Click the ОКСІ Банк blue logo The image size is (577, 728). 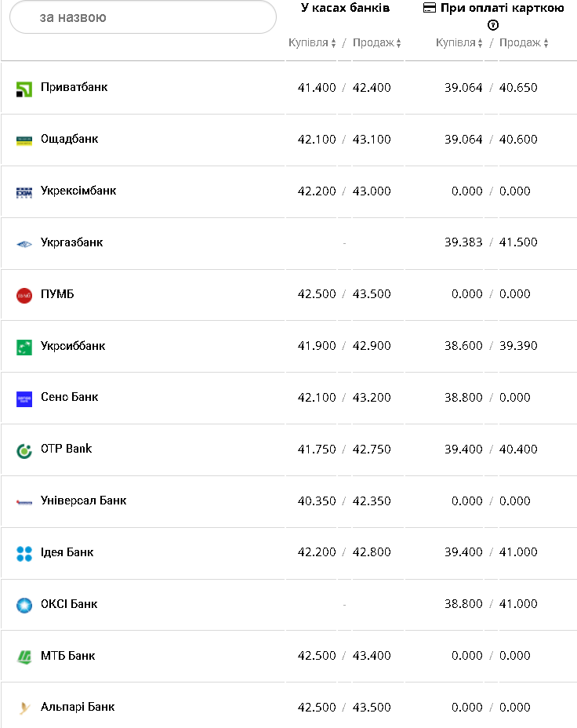[24, 605]
